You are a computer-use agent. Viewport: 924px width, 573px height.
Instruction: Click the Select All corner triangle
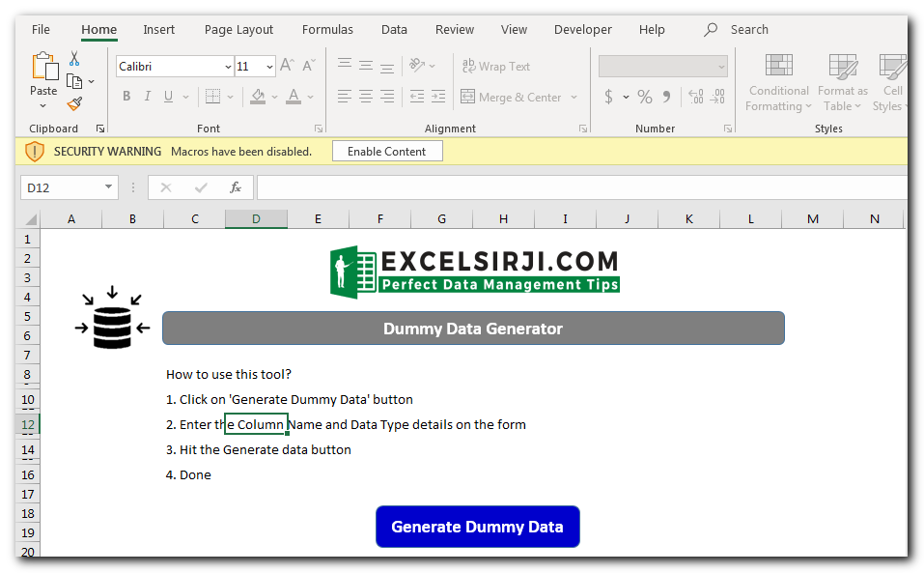click(31, 219)
